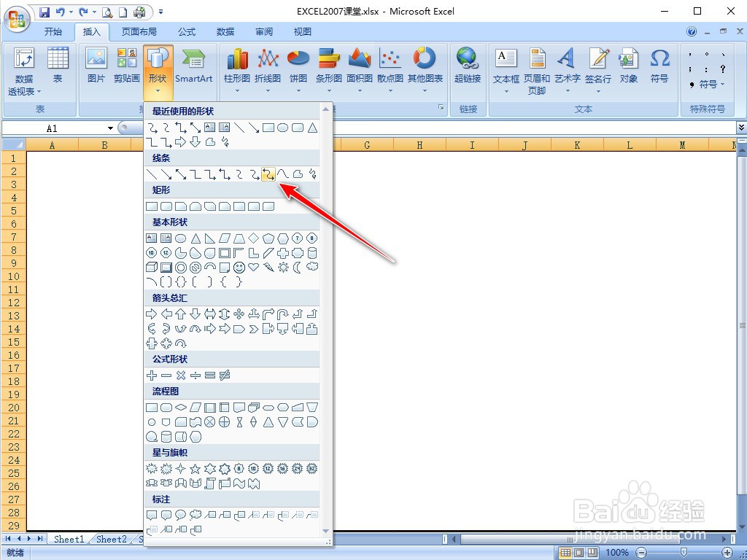This screenshot has width=747, height=560.
Task: Select the multiply equation shape
Action: pyautogui.click(x=181, y=376)
